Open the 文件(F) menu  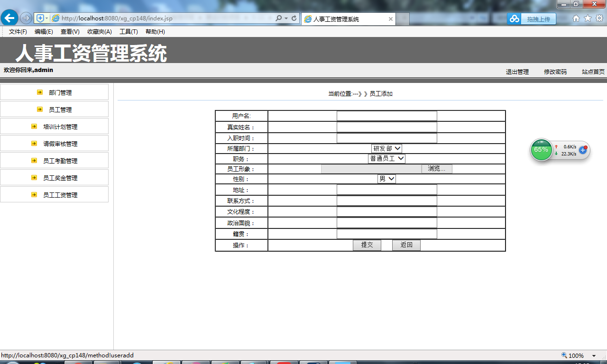tap(18, 32)
